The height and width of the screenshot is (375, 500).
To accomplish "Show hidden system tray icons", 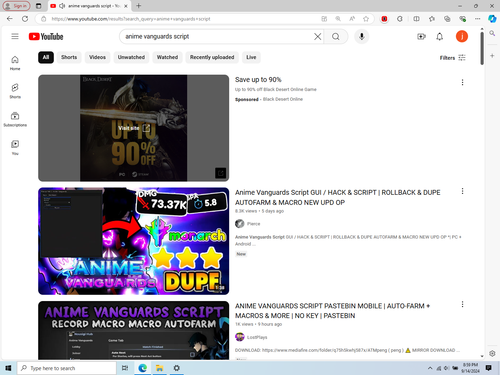I will (430, 368).
